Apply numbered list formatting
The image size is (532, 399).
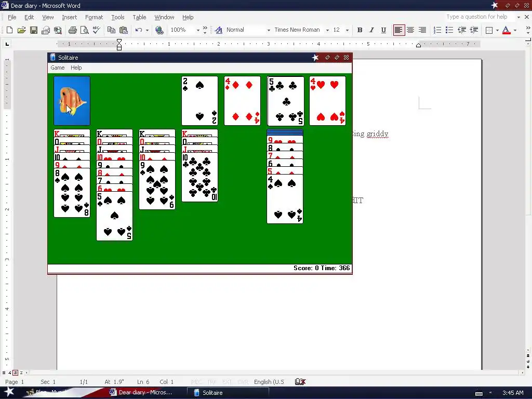tap(437, 30)
